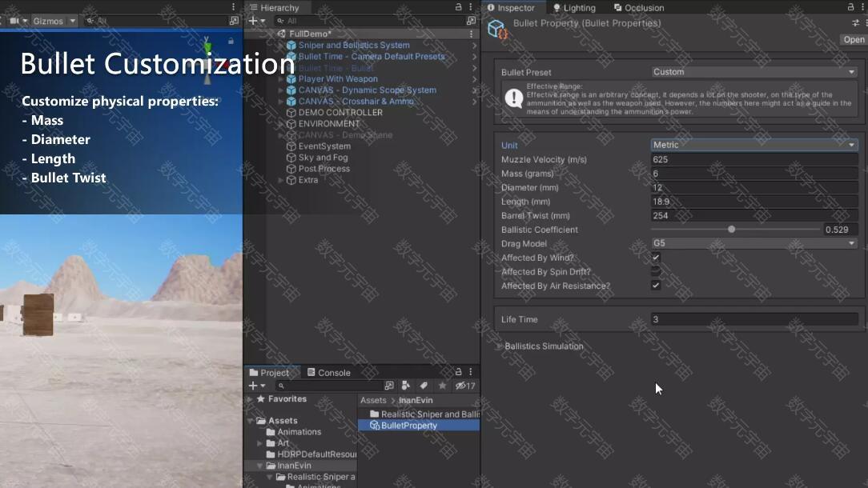
Task: Open FullDemo scene options menu
Action: (471, 34)
